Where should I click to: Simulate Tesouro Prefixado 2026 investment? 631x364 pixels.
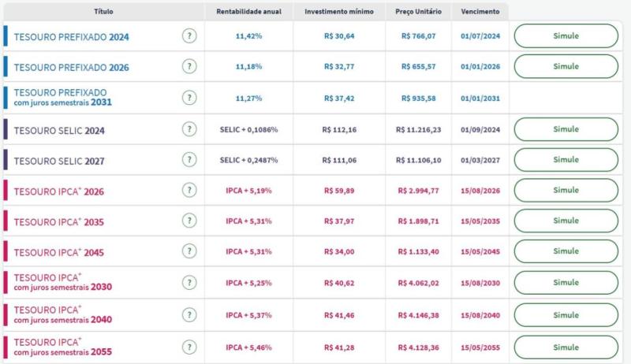click(x=566, y=66)
